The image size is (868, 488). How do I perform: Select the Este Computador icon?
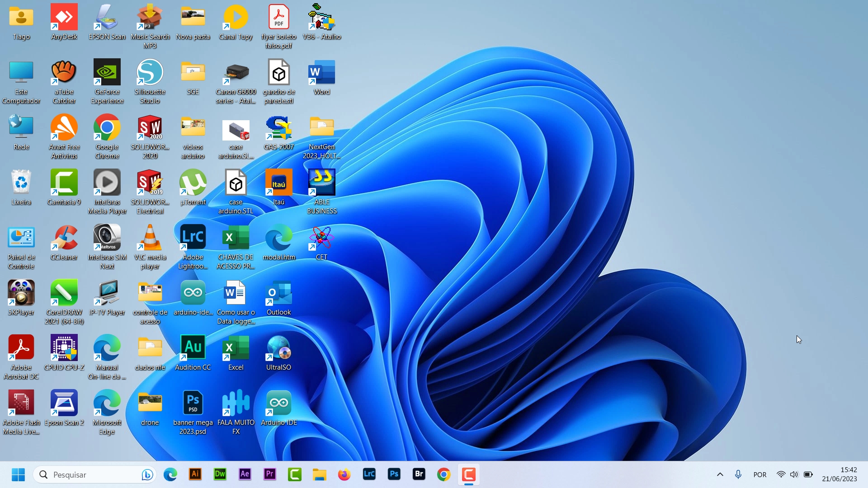21,82
